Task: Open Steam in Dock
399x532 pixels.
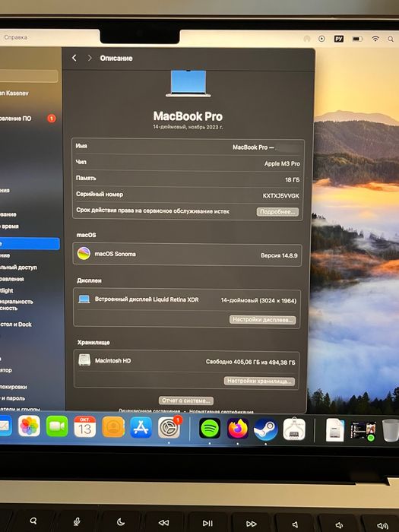Action: point(266,429)
